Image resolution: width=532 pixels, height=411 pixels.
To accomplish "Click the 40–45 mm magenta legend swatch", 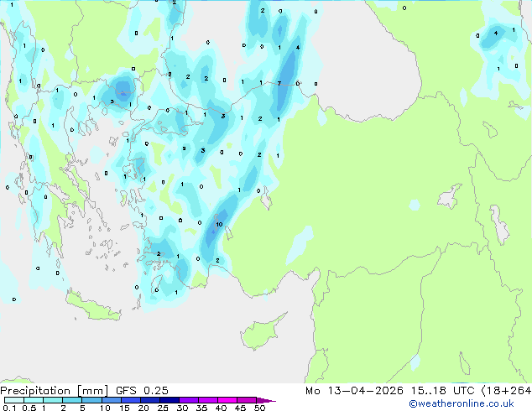I will (227, 400).
